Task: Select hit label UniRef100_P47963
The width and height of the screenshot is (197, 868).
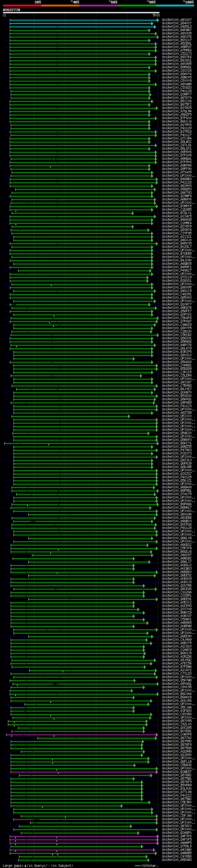Action: pos(177,450)
